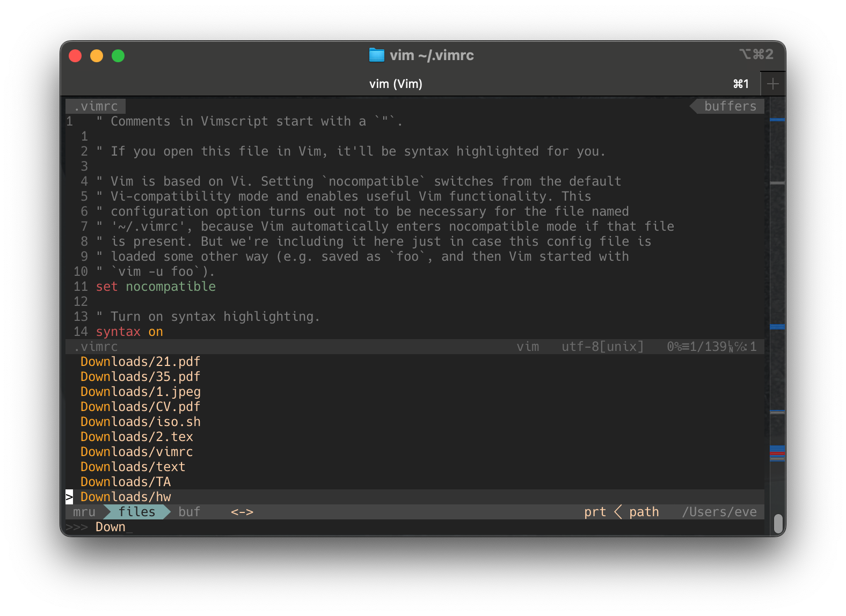
Task: Click the `vim -u foo`) comment line
Action: (155, 272)
